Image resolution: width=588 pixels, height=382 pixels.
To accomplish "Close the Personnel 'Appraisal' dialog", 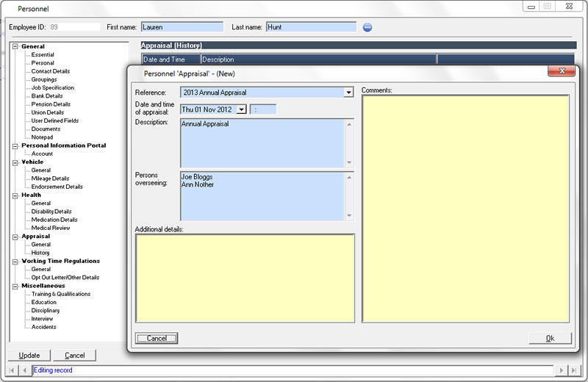I will (x=562, y=72).
